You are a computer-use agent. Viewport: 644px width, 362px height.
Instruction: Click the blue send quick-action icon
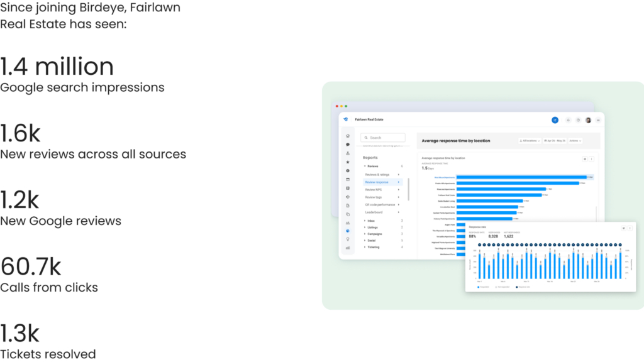[x=555, y=119]
